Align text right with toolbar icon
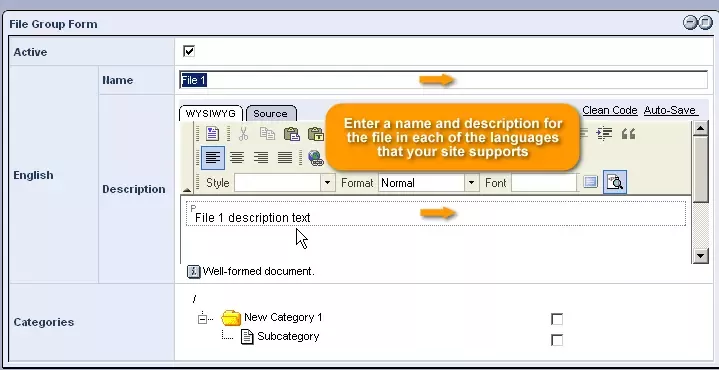This screenshot has width=719, height=370. [x=261, y=158]
